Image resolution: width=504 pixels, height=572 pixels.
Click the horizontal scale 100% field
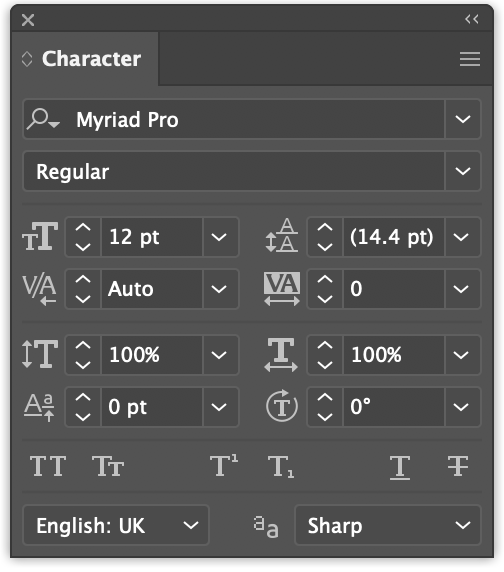tap(393, 355)
